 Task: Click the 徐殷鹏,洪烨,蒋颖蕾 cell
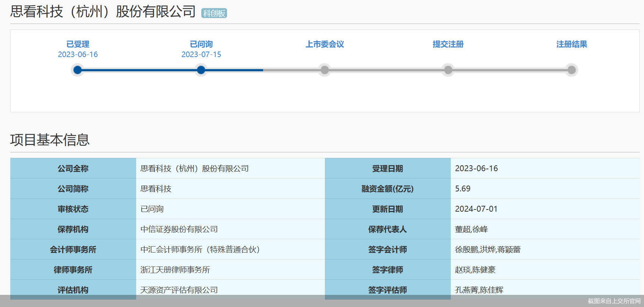click(545, 249)
